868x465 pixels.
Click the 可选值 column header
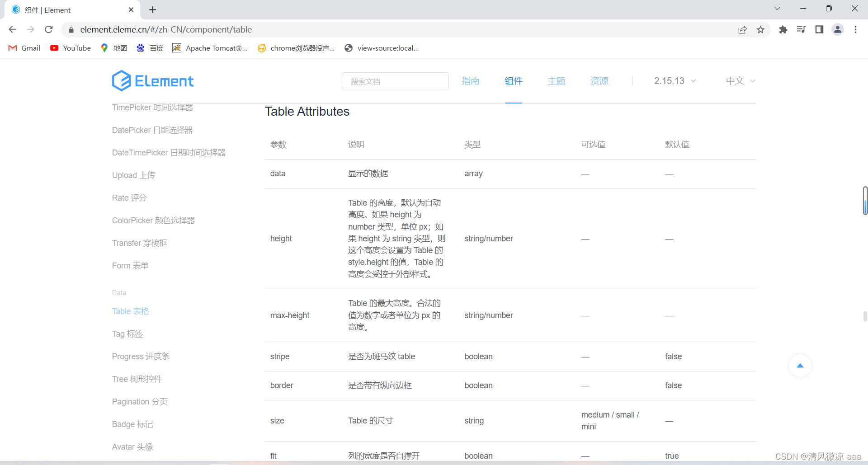[x=593, y=145]
